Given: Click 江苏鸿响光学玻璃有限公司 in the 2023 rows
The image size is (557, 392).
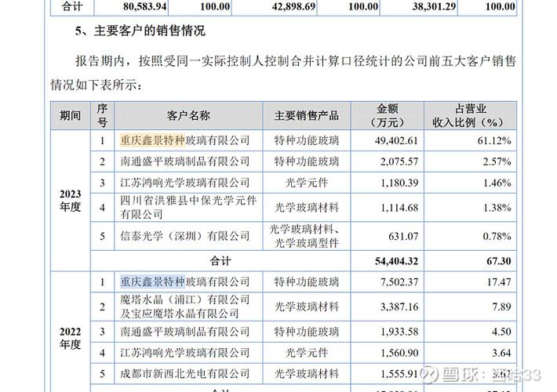Looking at the screenshot, I should click(184, 183).
